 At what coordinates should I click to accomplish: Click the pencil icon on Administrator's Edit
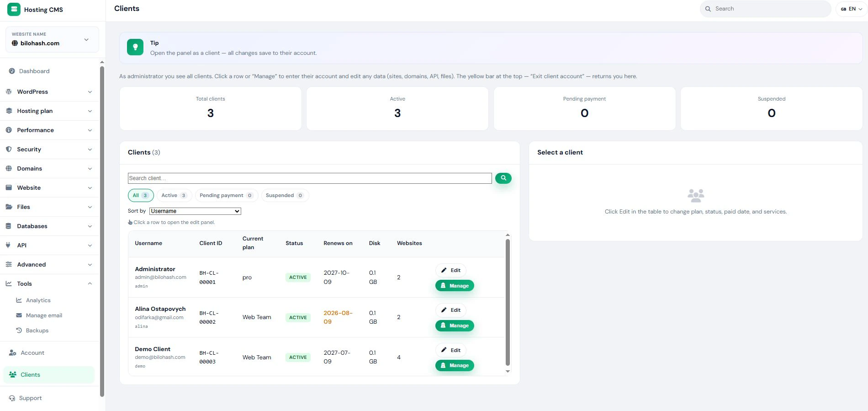click(x=444, y=270)
